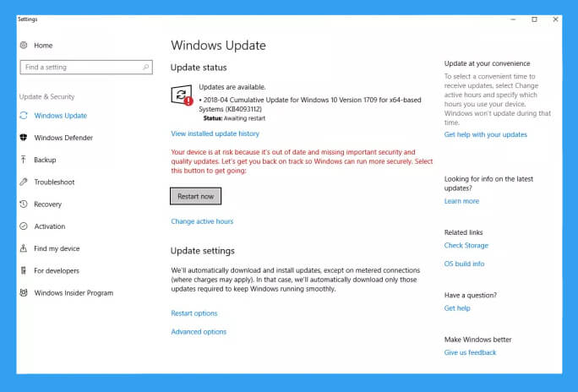
Task: Click the Restart now button
Action: pyautogui.click(x=196, y=196)
